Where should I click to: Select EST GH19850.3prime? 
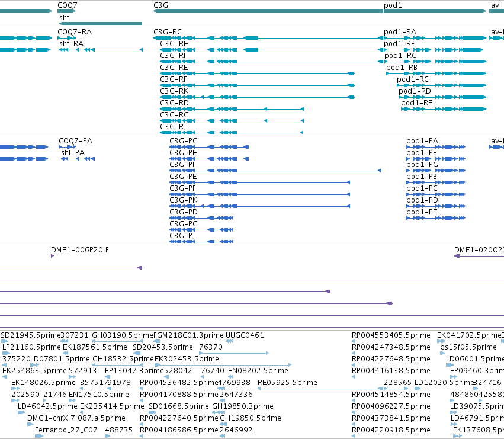click(x=243, y=406)
